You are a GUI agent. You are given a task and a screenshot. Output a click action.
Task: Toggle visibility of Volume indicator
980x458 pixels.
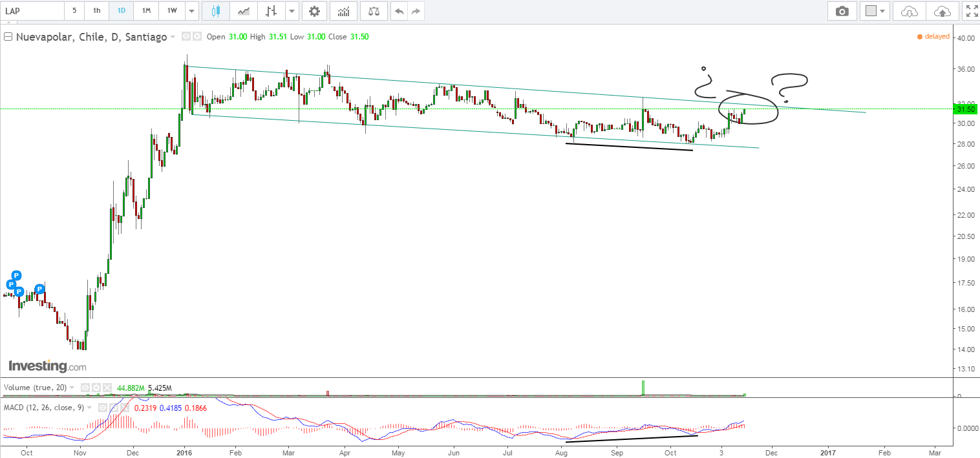point(86,388)
